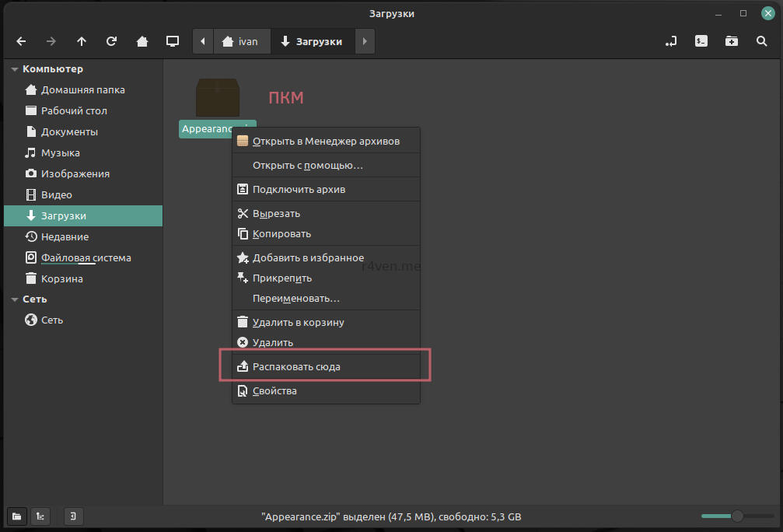Viewport: 783px width, 532px height.
Task: Toggle the location text entry button
Action: click(671, 41)
